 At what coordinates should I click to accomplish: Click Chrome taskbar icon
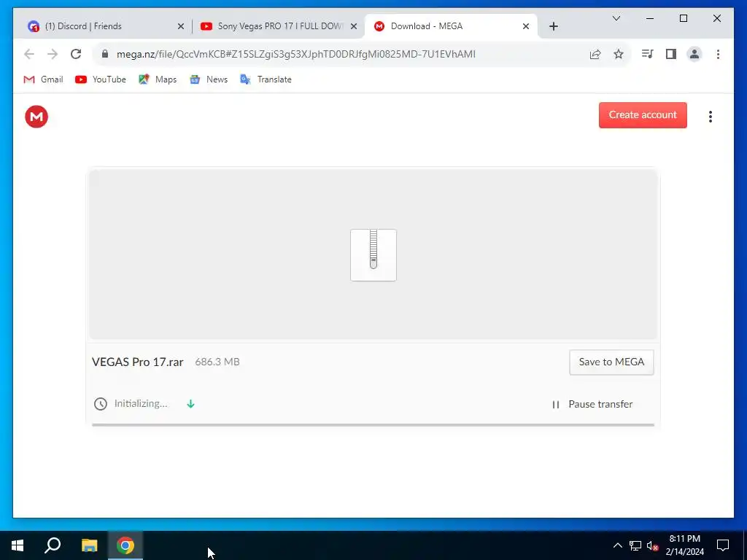[x=125, y=545]
